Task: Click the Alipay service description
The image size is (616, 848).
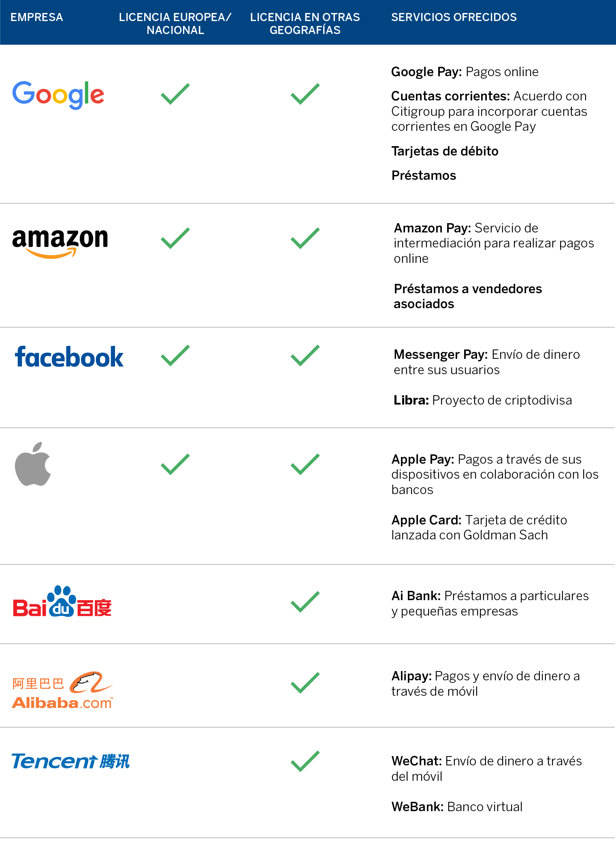Action: click(x=486, y=684)
